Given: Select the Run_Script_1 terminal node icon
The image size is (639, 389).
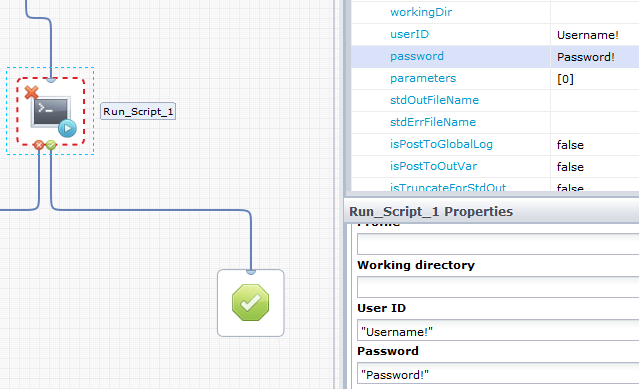Looking at the screenshot, I should point(51,112).
